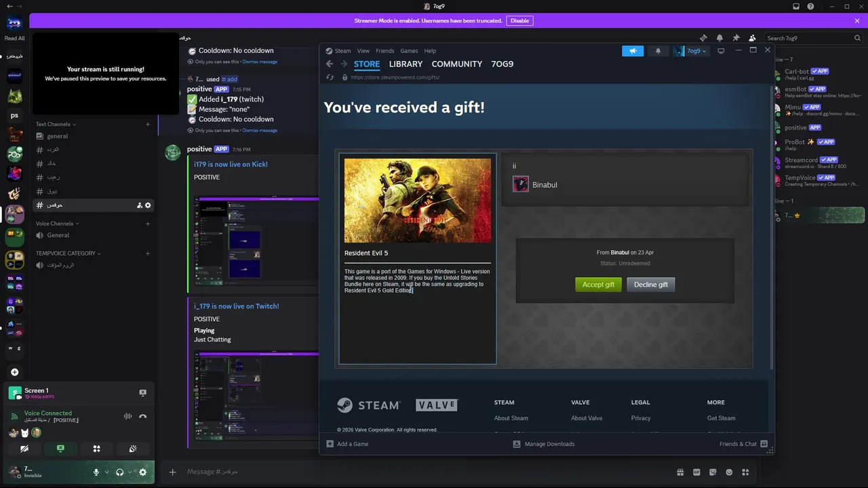Viewport: 868px width, 488px height.
Task: Click the Steam announcements megaphone button
Action: point(633,51)
